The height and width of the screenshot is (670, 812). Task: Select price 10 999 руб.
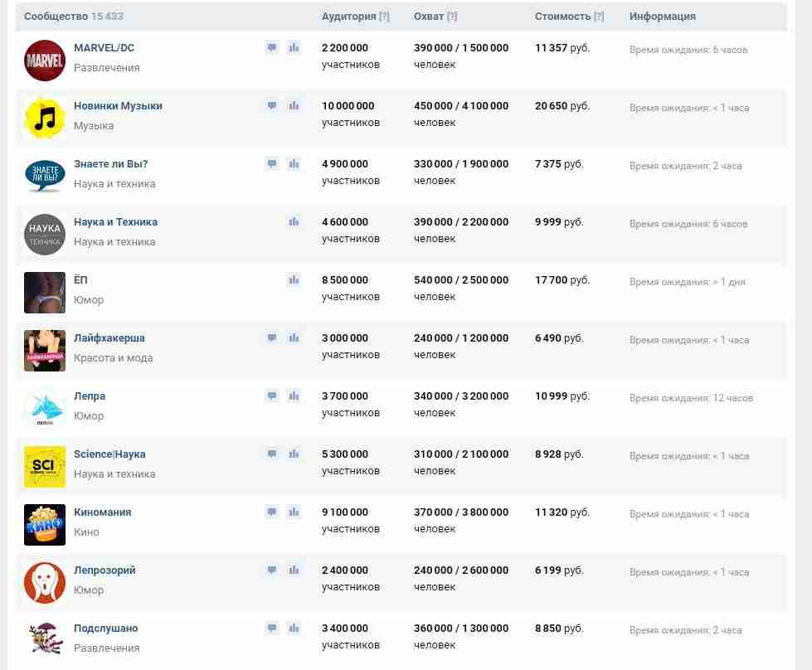point(562,396)
